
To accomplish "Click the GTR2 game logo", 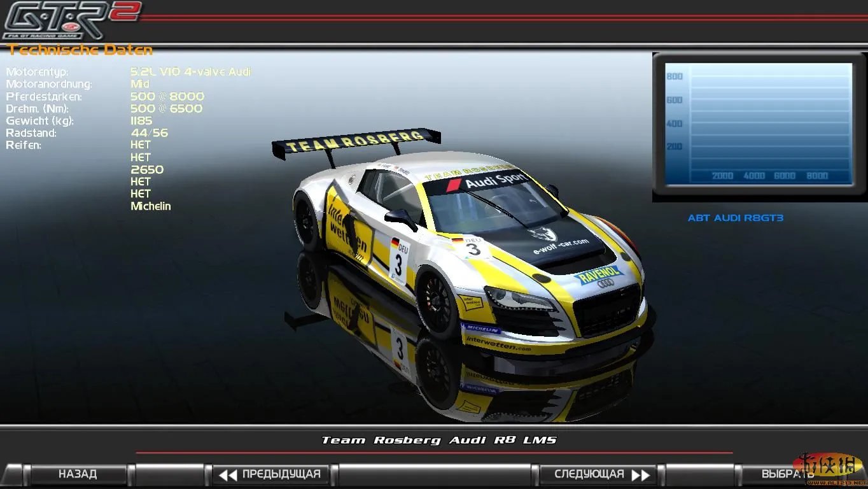I will point(70,20).
